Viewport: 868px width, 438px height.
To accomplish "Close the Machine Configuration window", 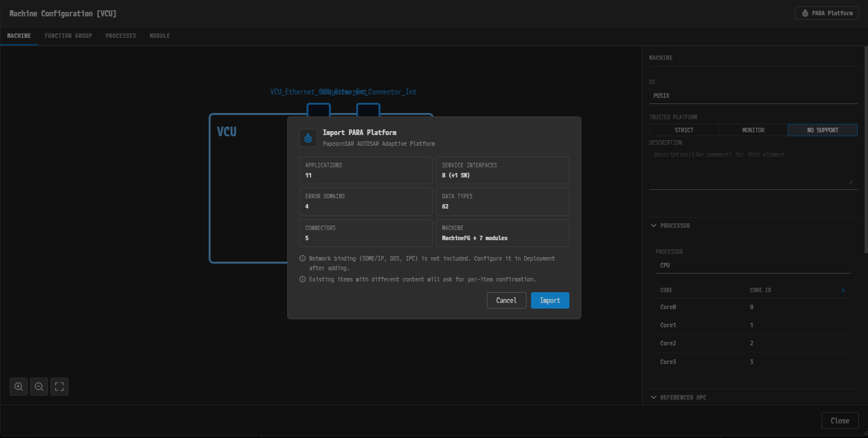I will (x=840, y=420).
